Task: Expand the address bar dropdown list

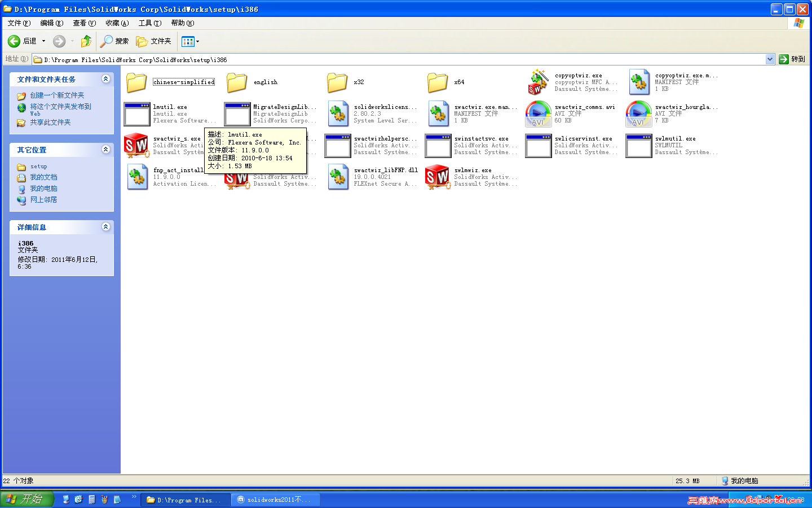Action: click(770, 59)
